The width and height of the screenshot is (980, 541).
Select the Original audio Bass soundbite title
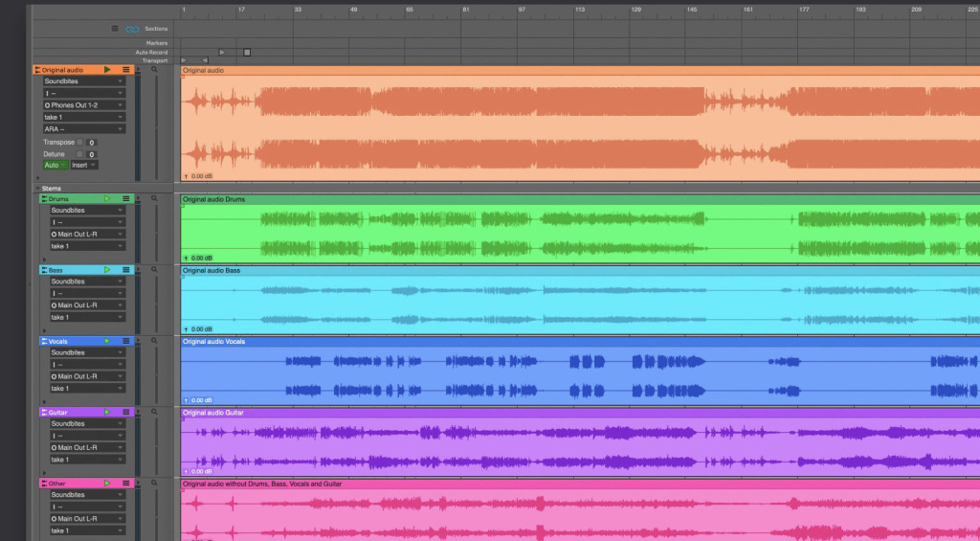coord(212,271)
